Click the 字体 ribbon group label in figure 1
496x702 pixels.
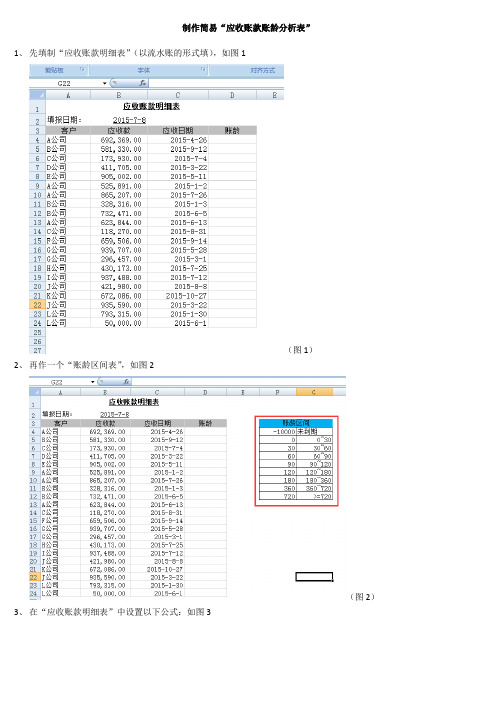[x=144, y=70]
